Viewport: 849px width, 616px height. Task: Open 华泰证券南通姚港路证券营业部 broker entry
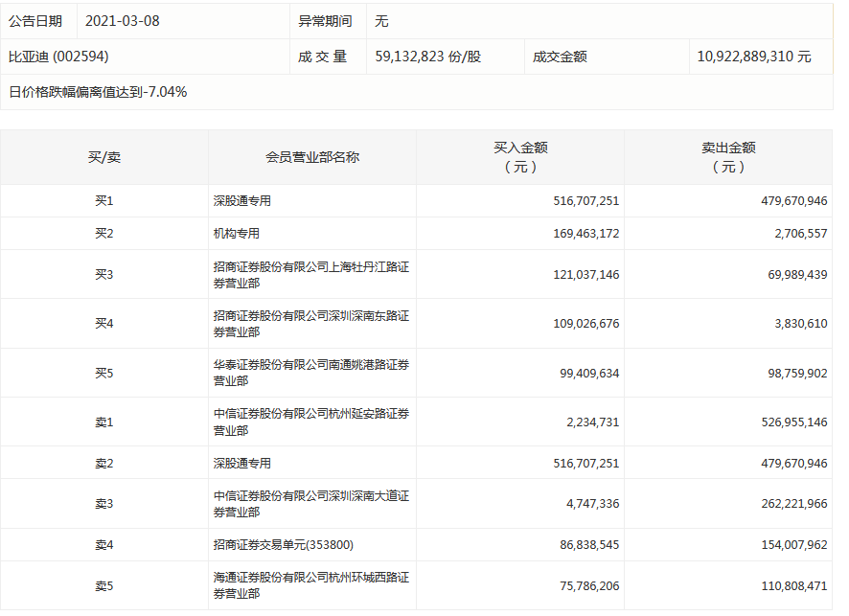pos(310,373)
